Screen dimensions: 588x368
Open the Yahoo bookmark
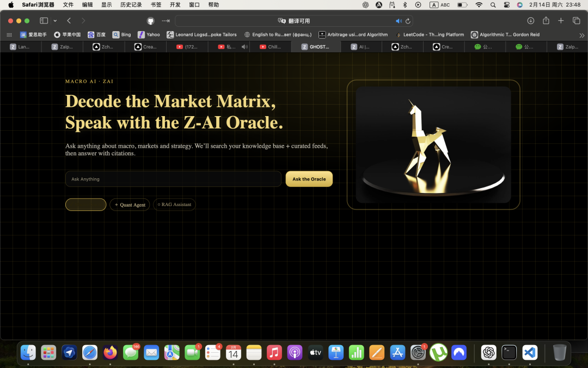coord(149,34)
